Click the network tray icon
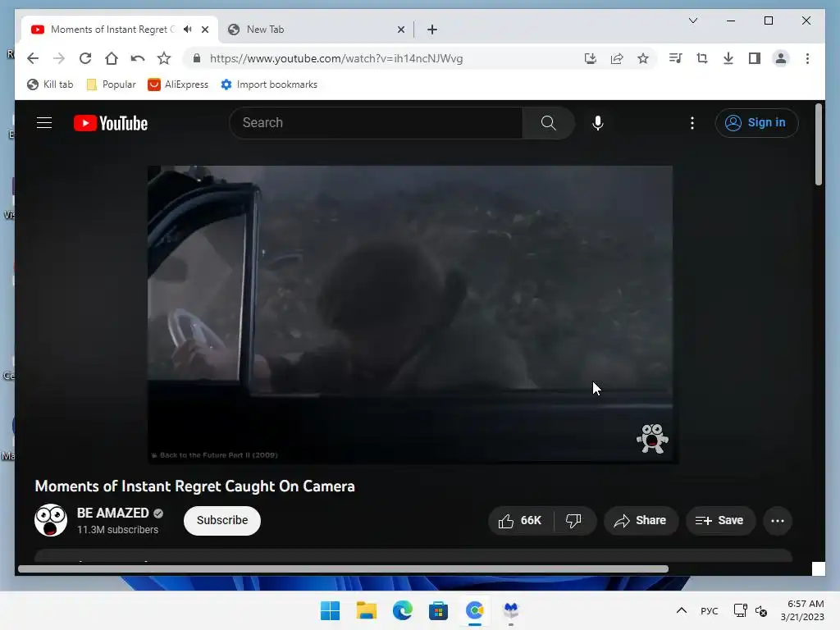The height and width of the screenshot is (630, 840). [741, 610]
